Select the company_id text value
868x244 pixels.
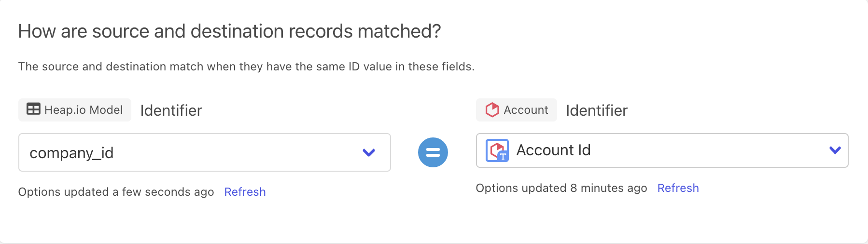[x=71, y=153]
